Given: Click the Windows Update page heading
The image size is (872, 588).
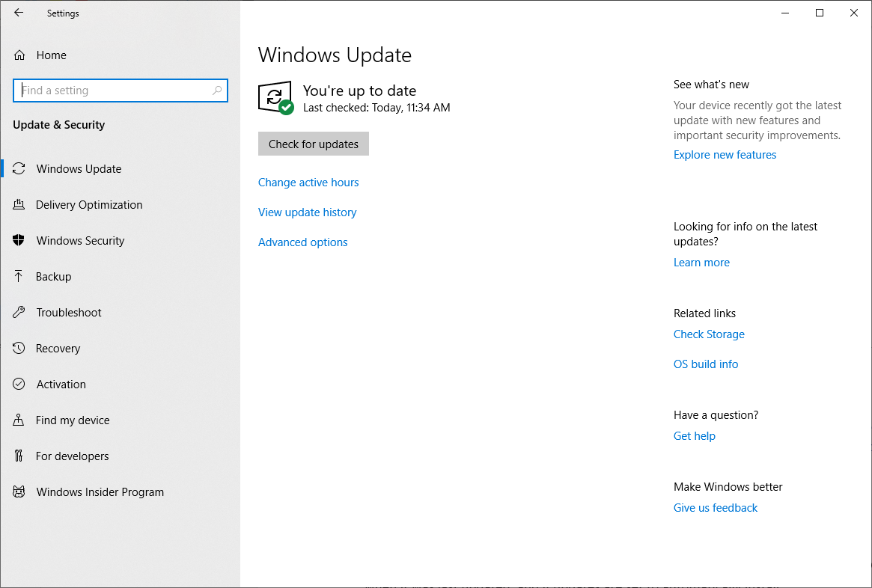Looking at the screenshot, I should pos(335,55).
